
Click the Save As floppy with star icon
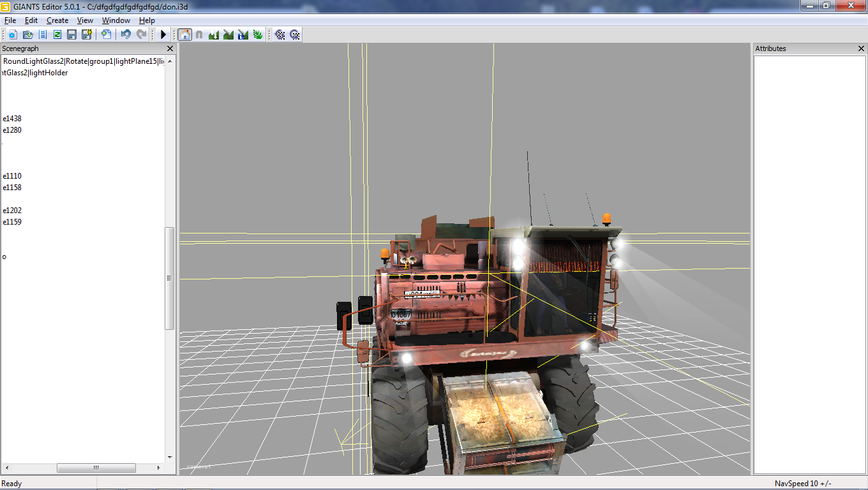(86, 34)
